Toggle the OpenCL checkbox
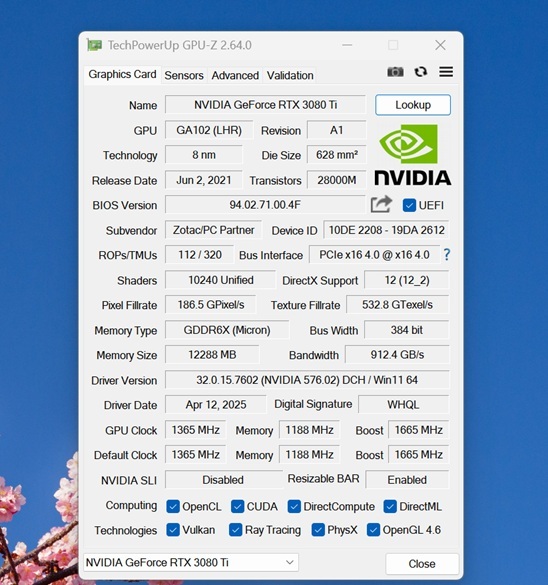Viewport: 548px width, 585px height. pos(173,506)
